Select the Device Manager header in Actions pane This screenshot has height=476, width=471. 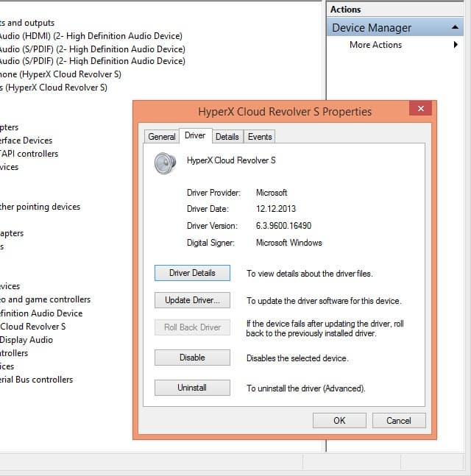(x=395, y=27)
